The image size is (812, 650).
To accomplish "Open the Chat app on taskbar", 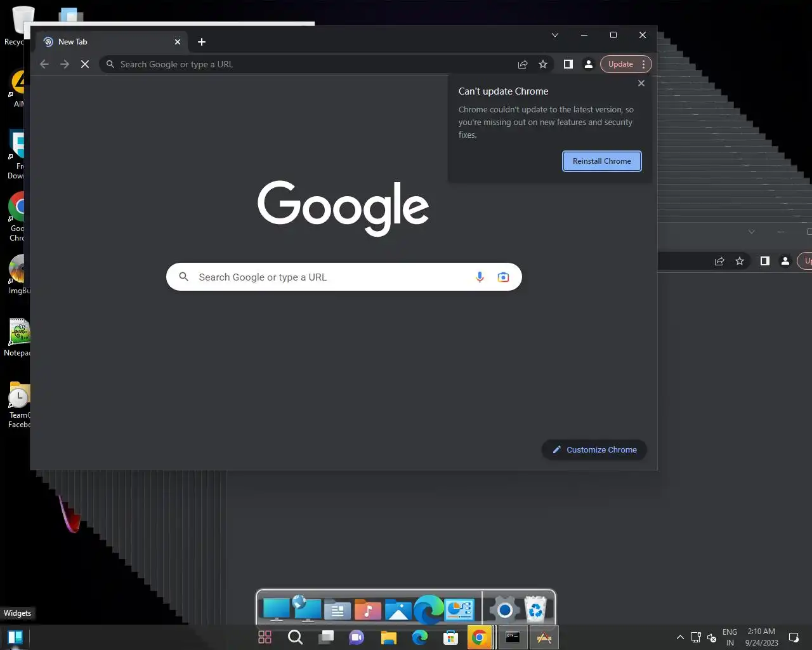I will [357, 637].
